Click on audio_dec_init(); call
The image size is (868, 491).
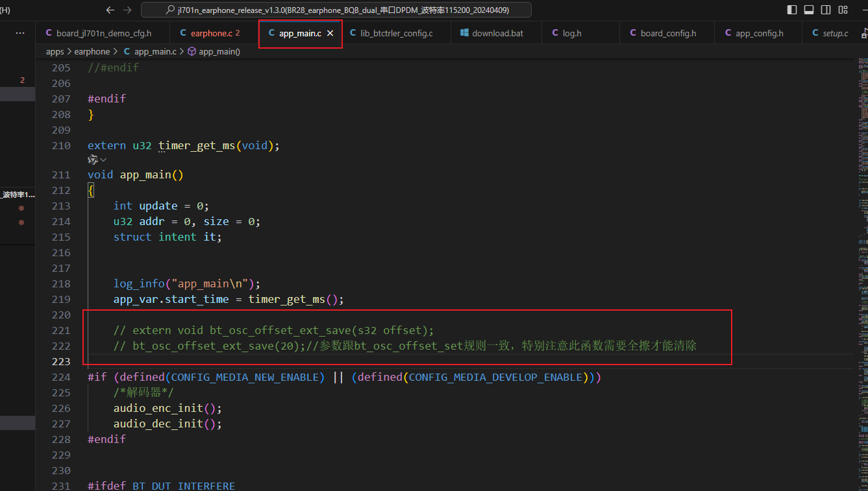[167, 424]
